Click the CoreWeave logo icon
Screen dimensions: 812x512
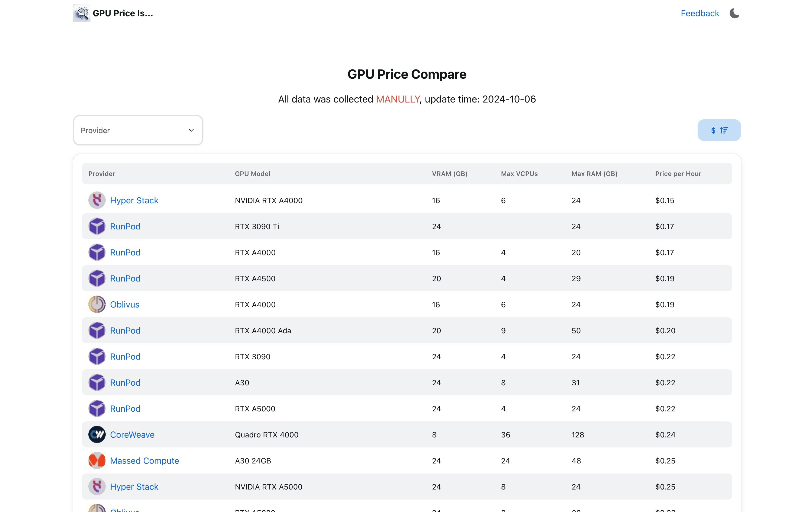[97, 435]
